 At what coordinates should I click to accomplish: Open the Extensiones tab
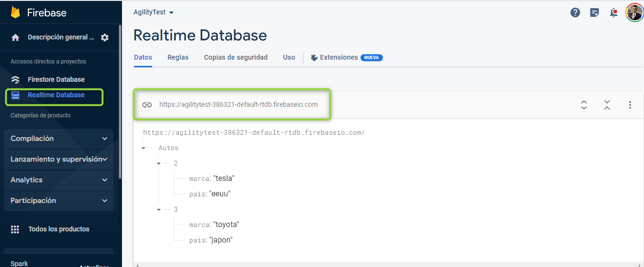point(346,57)
